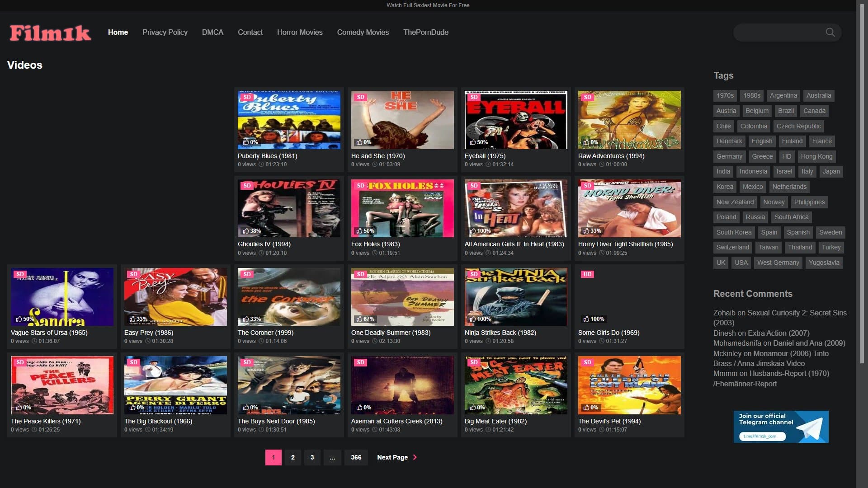Viewport: 868px width, 488px height.
Task: Select the Yugoslavia tag
Action: pos(824,263)
